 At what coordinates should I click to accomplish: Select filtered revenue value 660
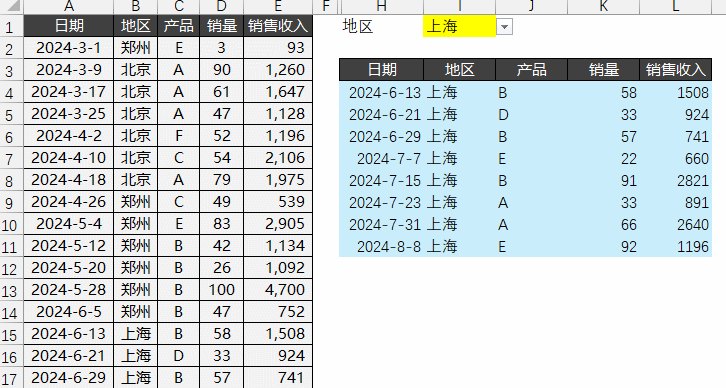click(676, 159)
